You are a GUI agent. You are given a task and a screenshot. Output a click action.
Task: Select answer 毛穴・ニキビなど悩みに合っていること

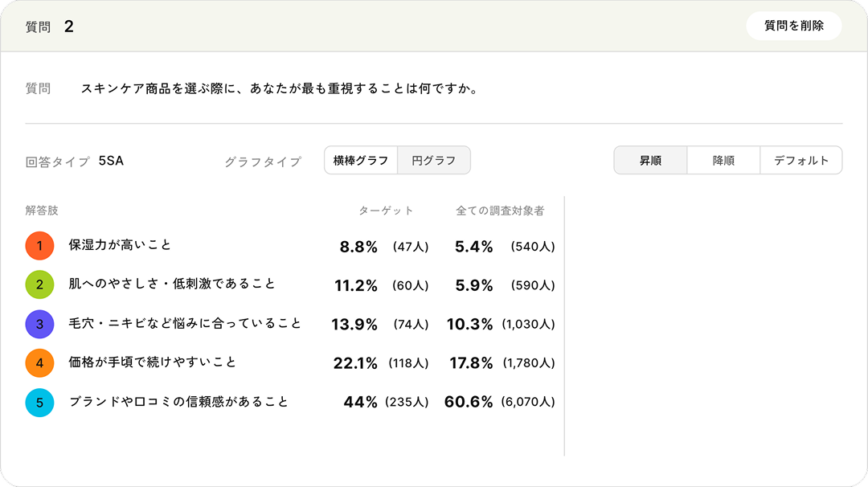pos(184,323)
